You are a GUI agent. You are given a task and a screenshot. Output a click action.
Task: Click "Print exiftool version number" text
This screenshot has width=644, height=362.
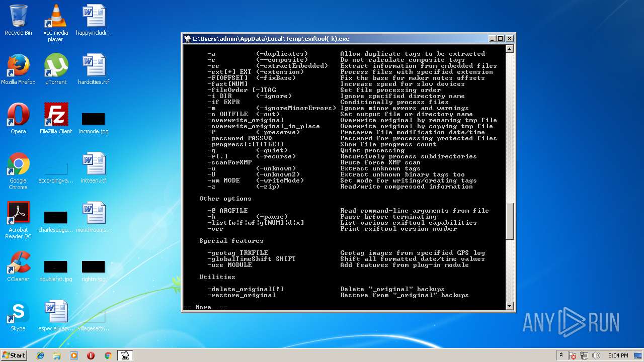398,229
